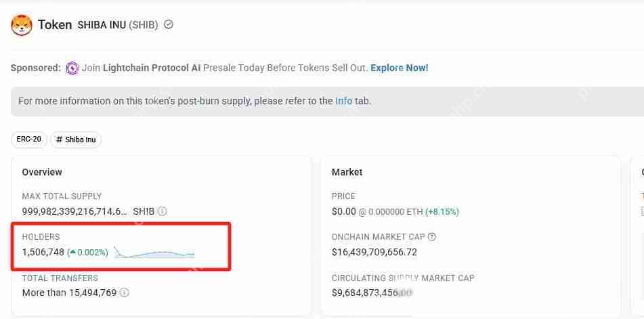Image resolution: width=644 pixels, height=319 pixels.
Task: Click the SHIBA INU (SHIB) token name
Action: tap(118, 25)
